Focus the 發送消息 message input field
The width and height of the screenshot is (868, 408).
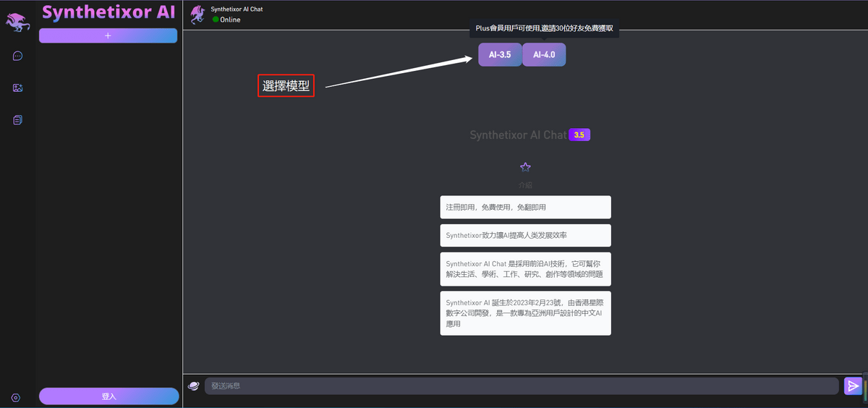point(522,386)
